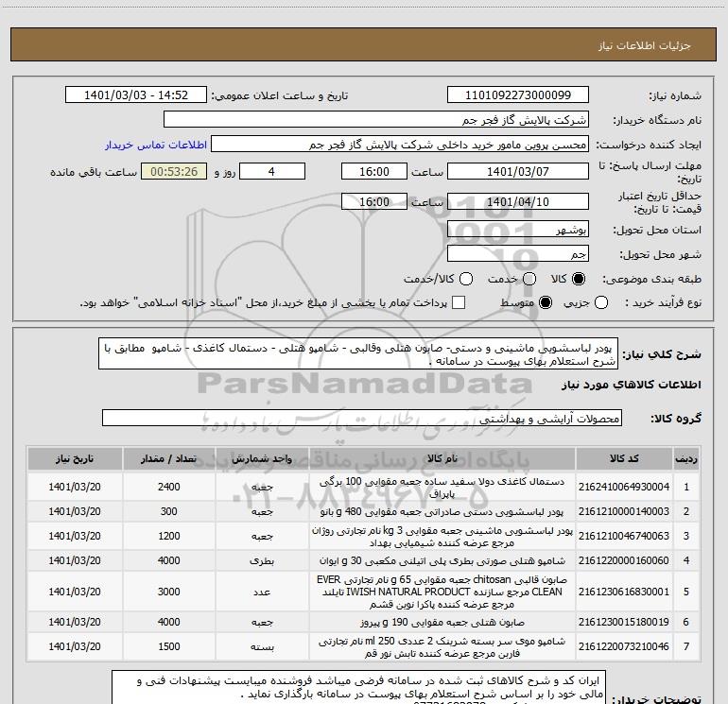Image resolution: width=728 pixels, height=704 pixels.
Task: Click product code 2161220000160060
Action: click(x=624, y=560)
